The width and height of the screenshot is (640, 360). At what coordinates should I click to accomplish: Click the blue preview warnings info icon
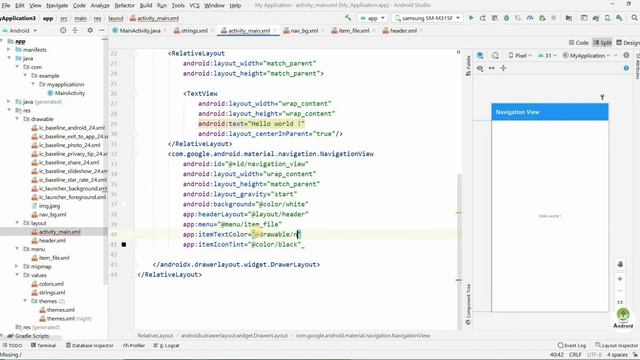626,68
